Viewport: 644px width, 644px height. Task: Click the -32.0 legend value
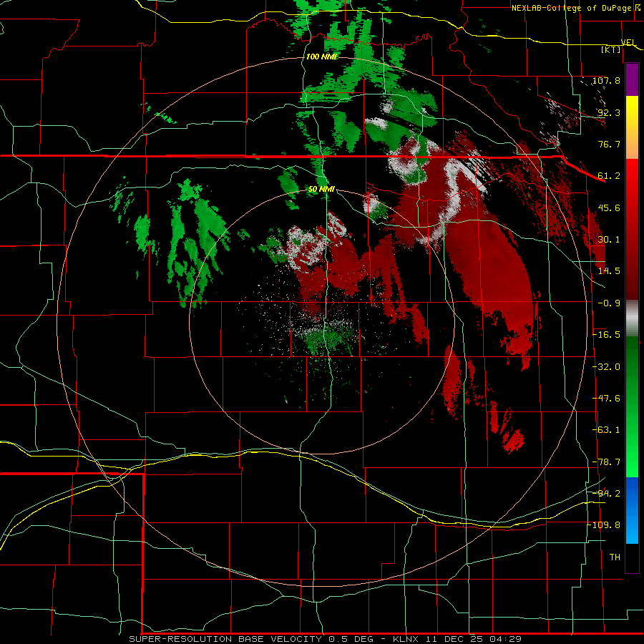(606, 367)
